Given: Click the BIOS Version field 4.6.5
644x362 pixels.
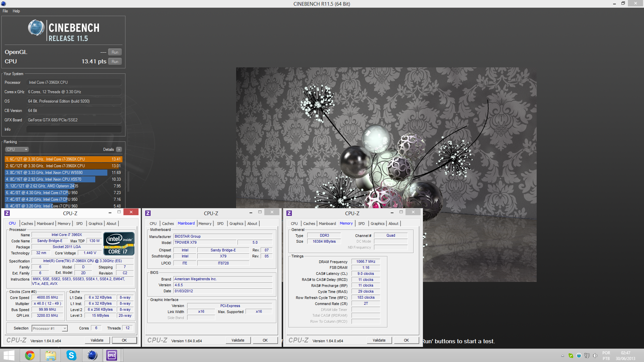Looking at the screenshot, I should click(x=223, y=285).
